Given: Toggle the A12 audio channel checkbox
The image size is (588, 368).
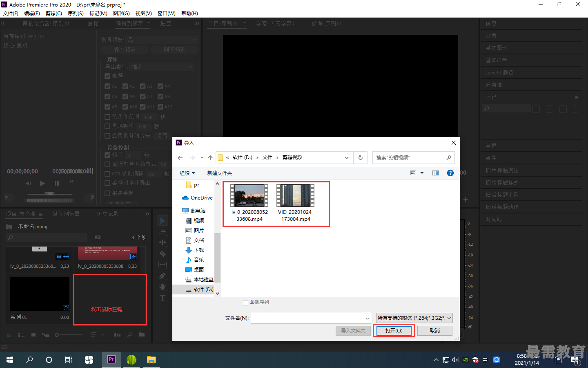Looking at the screenshot, I should click(x=160, y=107).
